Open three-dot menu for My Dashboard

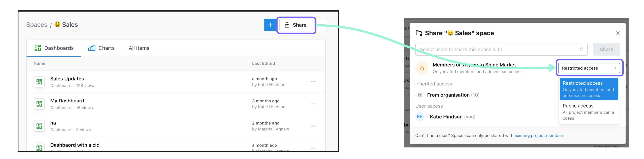pyautogui.click(x=313, y=104)
